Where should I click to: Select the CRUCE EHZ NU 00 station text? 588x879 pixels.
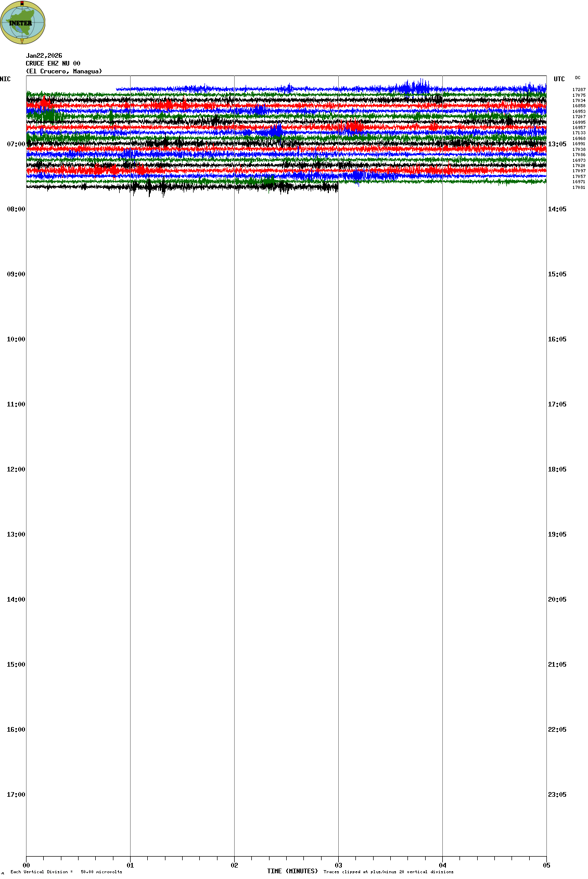tap(53, 63)
